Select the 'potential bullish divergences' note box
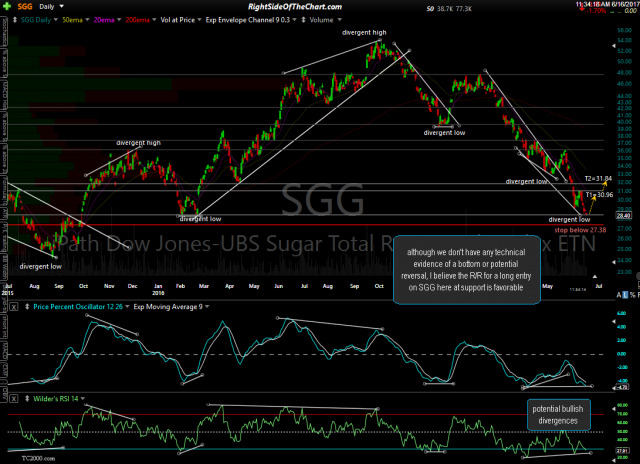 pos(558,415)
